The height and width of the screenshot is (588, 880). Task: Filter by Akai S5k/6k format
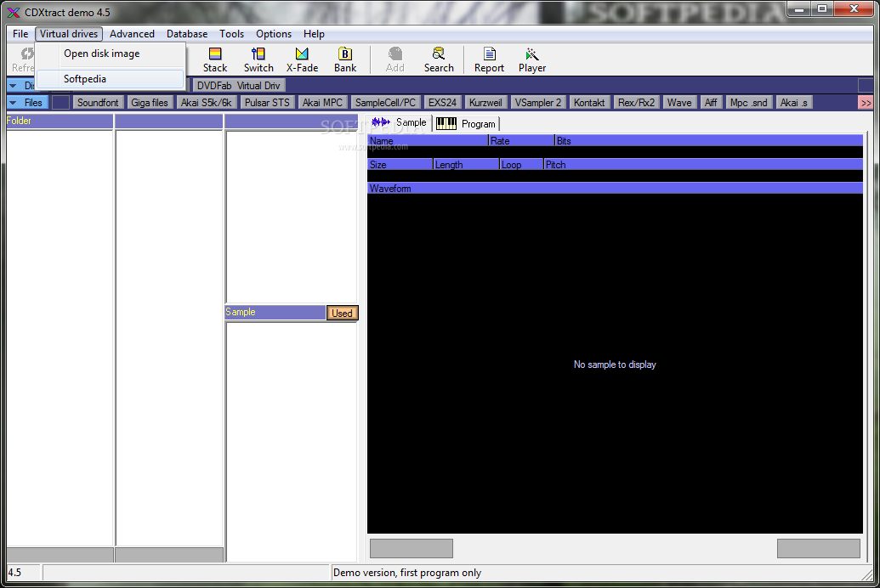click(x=206, y=103)
